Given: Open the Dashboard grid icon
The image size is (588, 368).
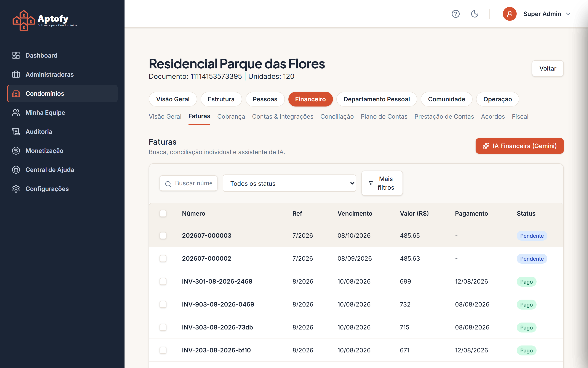Looking at the screenshot, I should coord(16,55).
